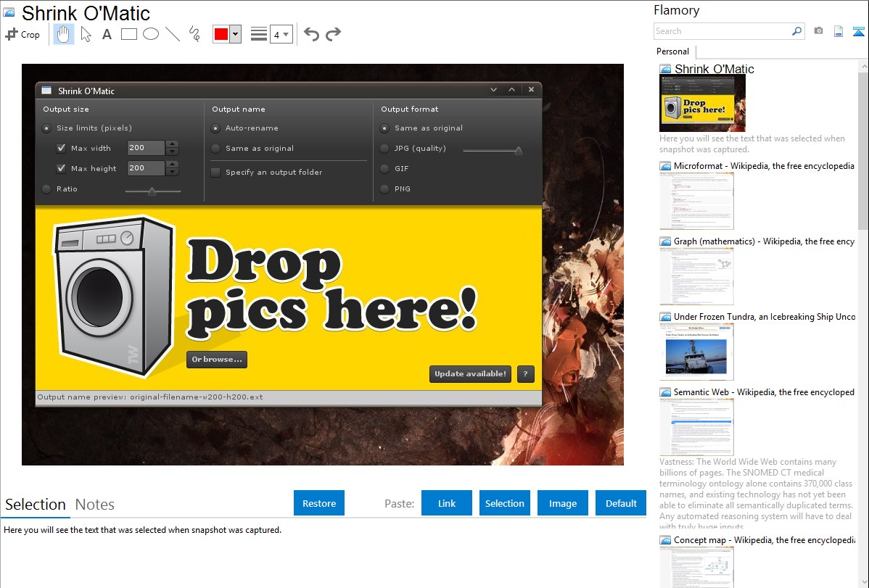This screenshot has width=869, height=588.
Task: Open the Semantic Web snapshot thumbnail
Action: [x=696, y=427]
